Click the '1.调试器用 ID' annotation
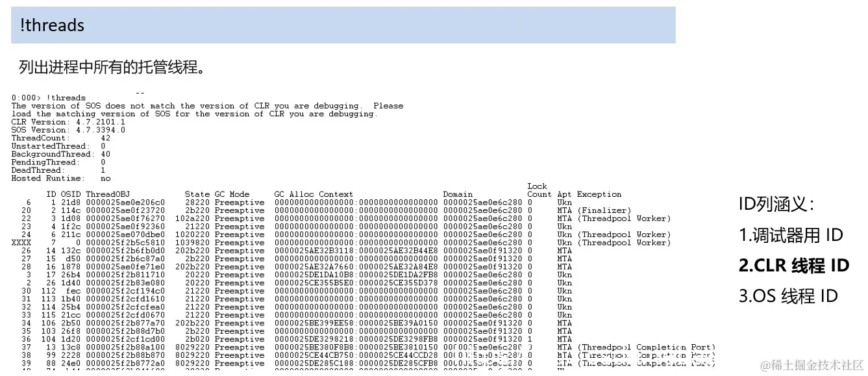 [791, 235]
